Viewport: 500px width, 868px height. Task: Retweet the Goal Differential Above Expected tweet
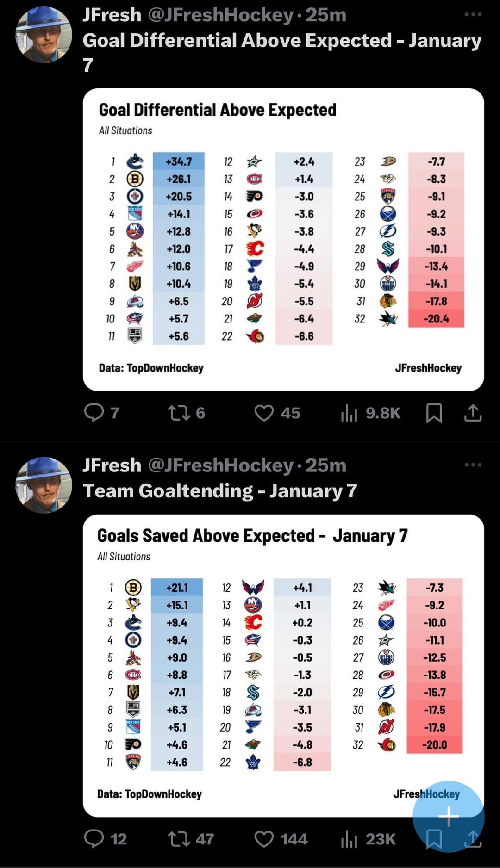[x=179, y=412]
